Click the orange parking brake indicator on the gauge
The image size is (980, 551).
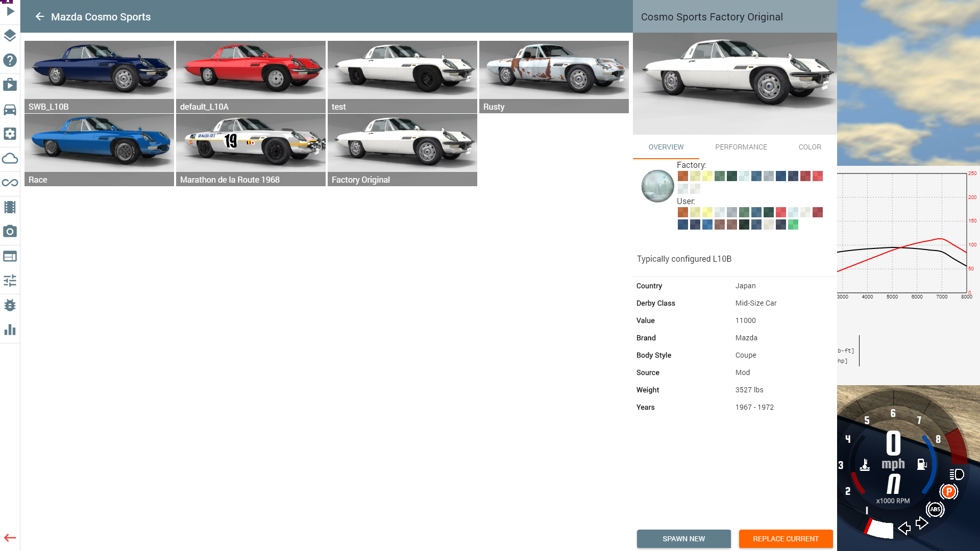tap(949, 492)
